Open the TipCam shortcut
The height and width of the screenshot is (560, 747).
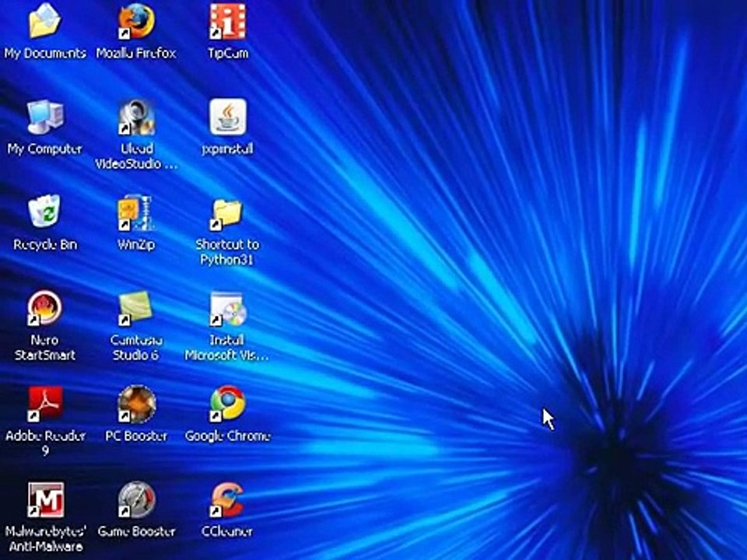point(227,22)
